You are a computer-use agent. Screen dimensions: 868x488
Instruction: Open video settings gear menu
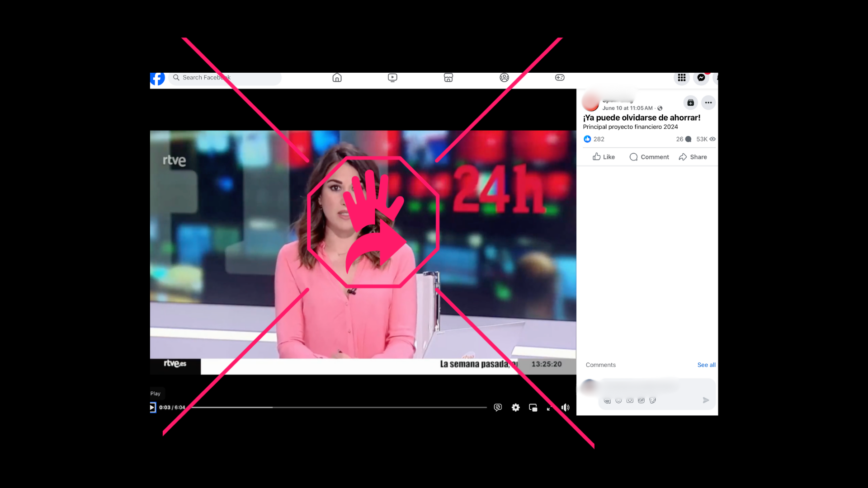(515, 408)
